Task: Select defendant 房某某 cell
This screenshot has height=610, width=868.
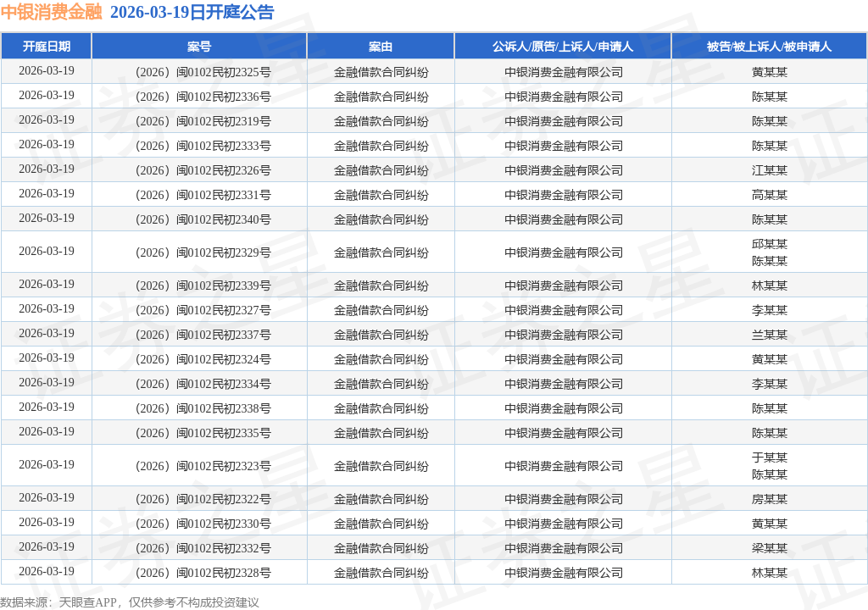Action: coord(770,499)
